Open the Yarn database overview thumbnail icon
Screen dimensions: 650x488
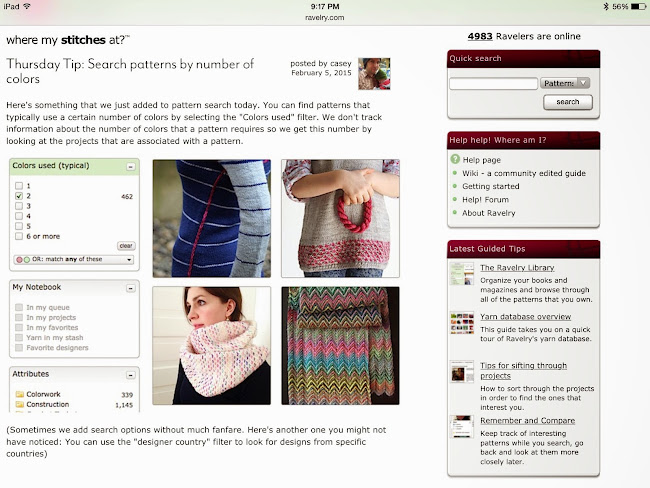[462, 323]
